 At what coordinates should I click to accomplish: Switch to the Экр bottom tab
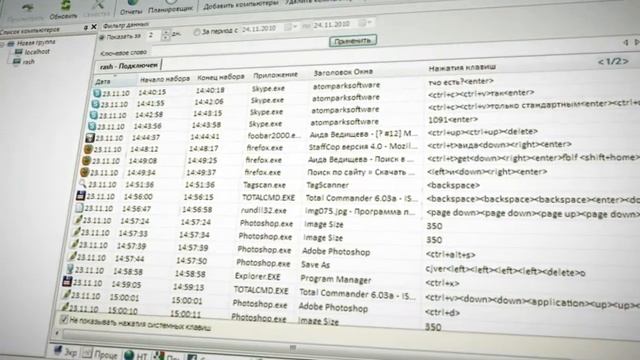point(66,351)
